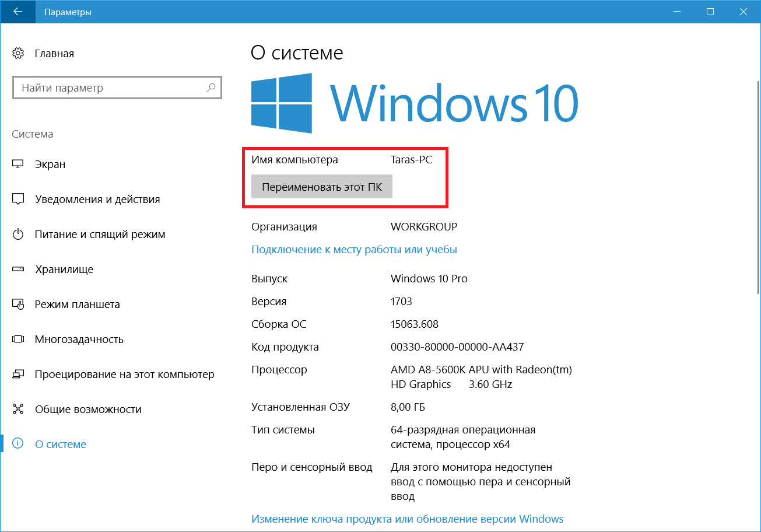The height and width of the screenshot is (532, 761).
Task: Open Изменение ключа продукта link
Action: pyautogui.click(x=408, y=519)
